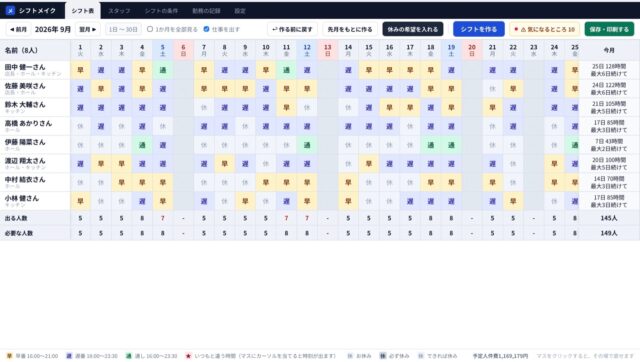Click staff name 鈴木 大輔さん
640x362 pixels.
pos(25,104)
